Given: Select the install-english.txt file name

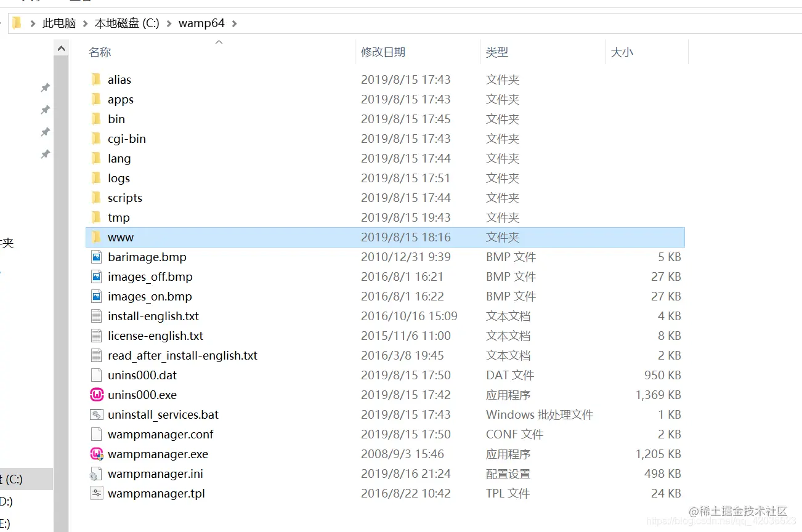Looking at the screenshot, I should (153, 316).
